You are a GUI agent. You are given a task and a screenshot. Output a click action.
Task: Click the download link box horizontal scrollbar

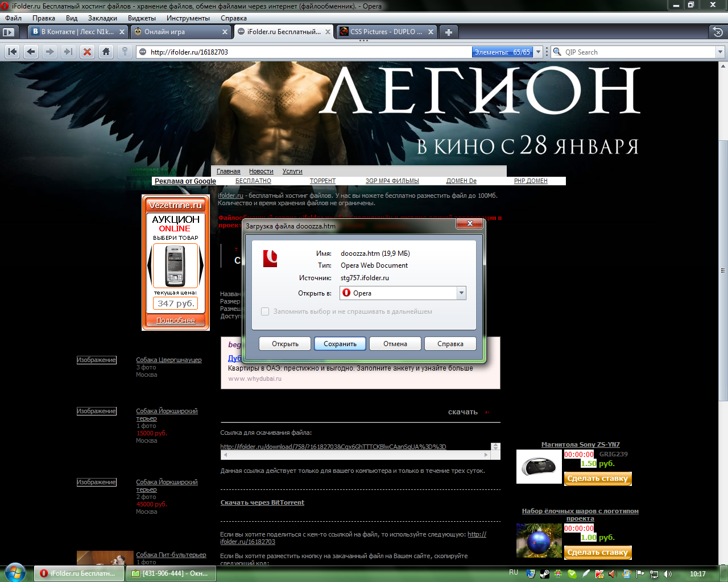tap(356, 455)
